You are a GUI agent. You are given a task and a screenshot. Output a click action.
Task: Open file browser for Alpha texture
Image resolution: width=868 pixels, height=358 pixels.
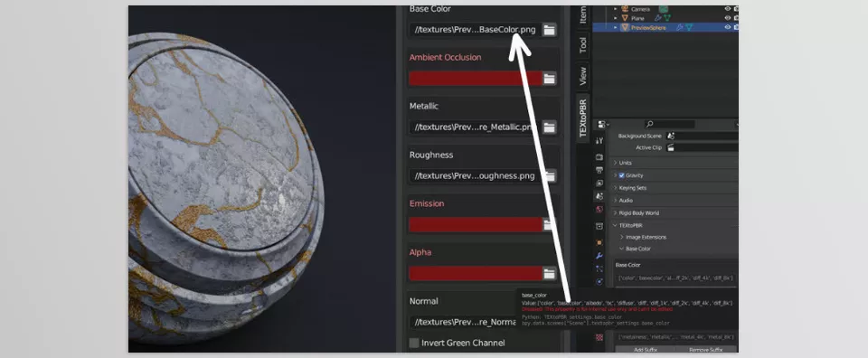(549, 273)
